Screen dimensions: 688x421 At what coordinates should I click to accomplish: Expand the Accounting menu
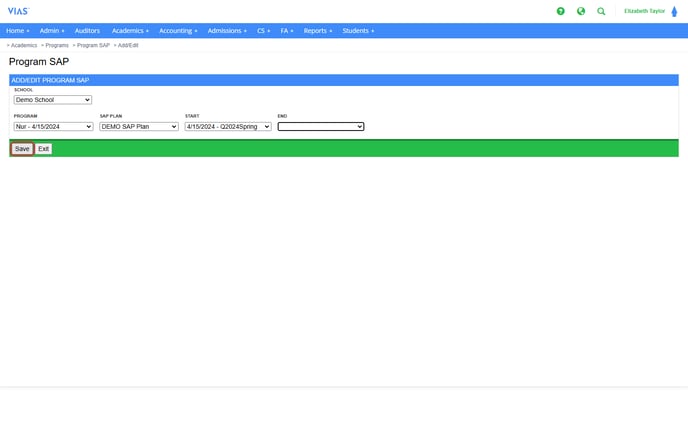tap(178, 31)
